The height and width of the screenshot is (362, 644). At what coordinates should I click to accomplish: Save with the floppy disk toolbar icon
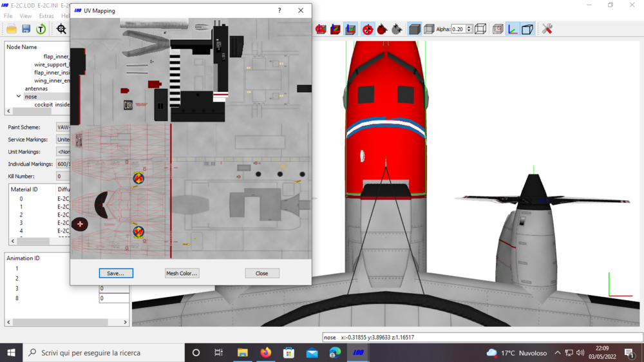26,29
